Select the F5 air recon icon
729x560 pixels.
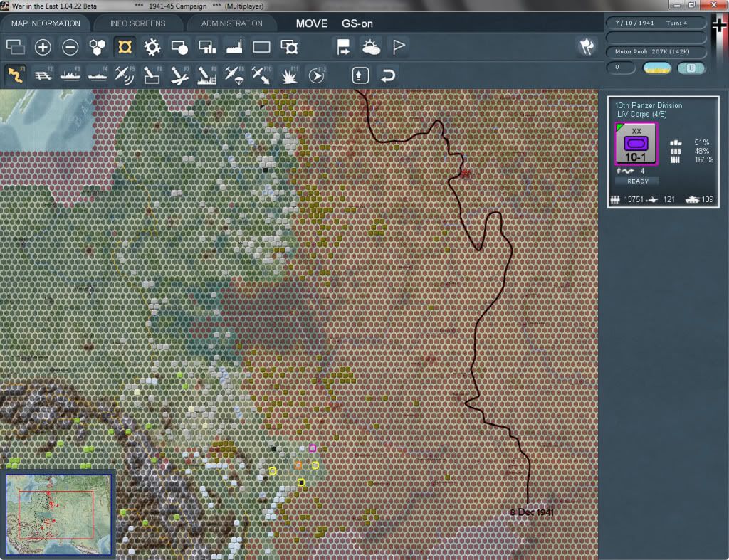click(x=125, y=75)
